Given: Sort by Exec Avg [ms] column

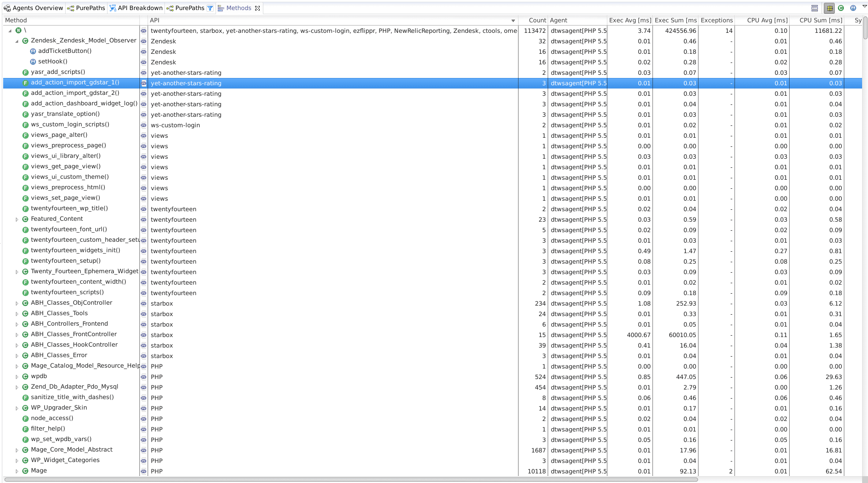Looking at the screenshot, I should tap(630, 20).
